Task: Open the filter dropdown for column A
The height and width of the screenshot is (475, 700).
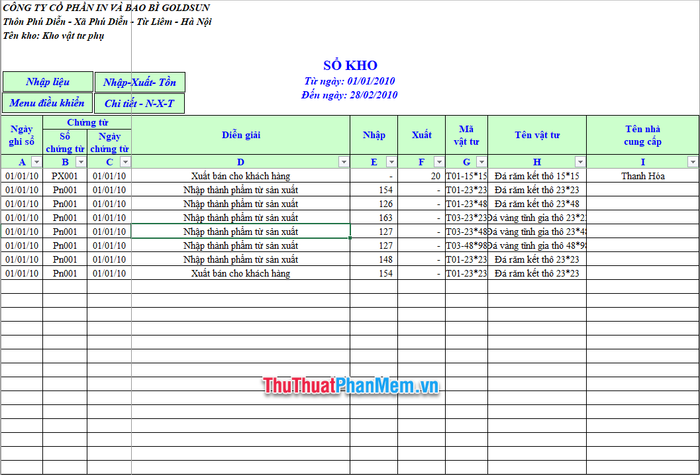Action: pyautogui.click(x=37, y=162)
